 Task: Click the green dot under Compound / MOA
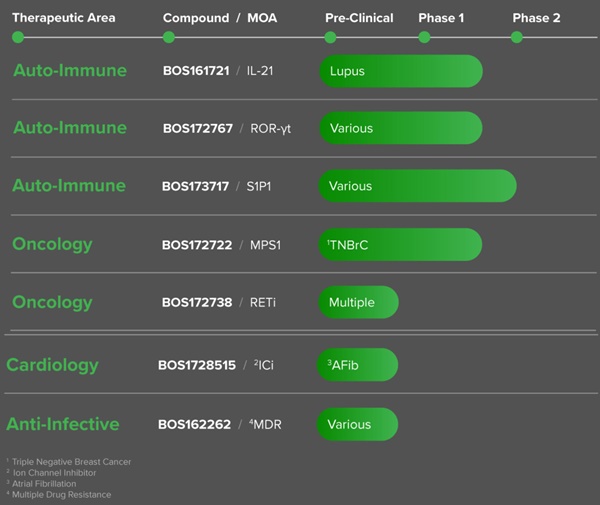pyautogui.click(x=169, y=37)
